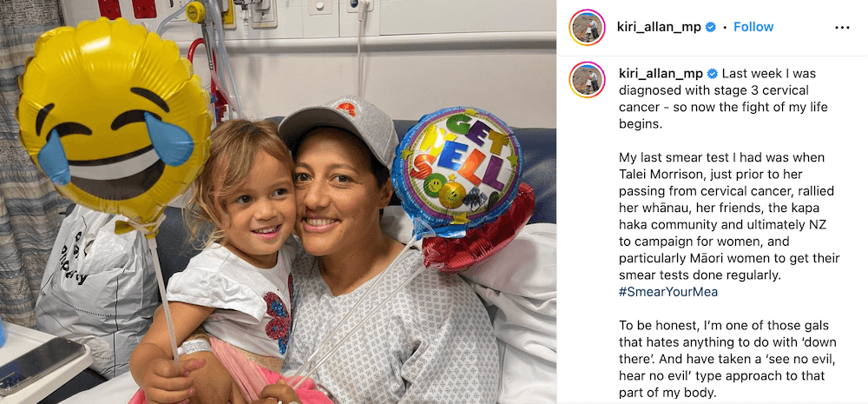Image resolution: width=868 pixels, height=404 pixels.
Task: Follow the kiri_allan_mp account
Action: coord(753,27)
